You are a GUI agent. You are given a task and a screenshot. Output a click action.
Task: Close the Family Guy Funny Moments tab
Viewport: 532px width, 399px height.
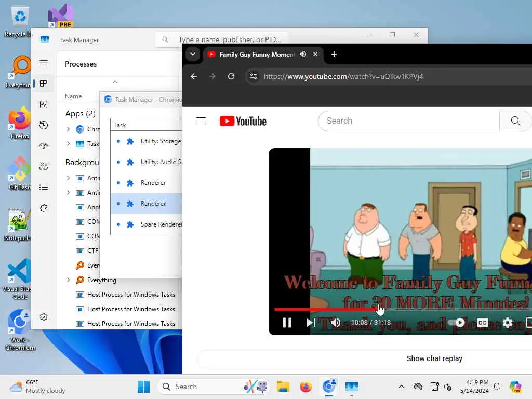click(315, 54)
